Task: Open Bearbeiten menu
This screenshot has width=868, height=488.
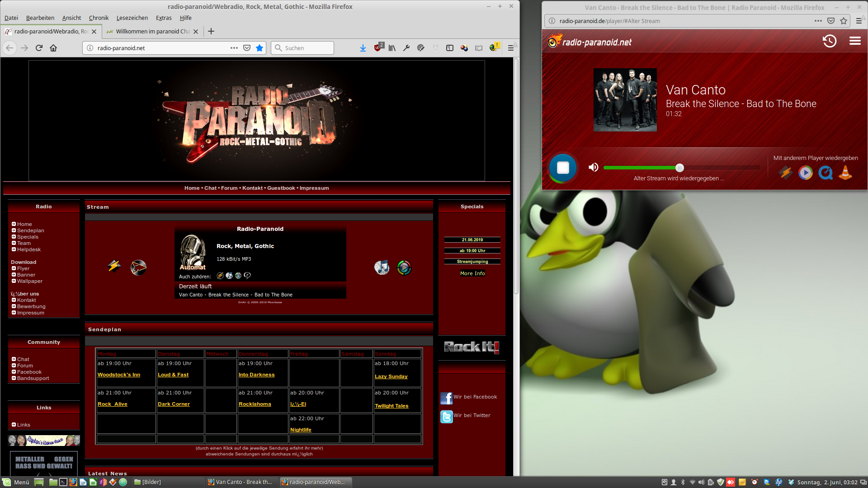Action: tap(40, 18)
